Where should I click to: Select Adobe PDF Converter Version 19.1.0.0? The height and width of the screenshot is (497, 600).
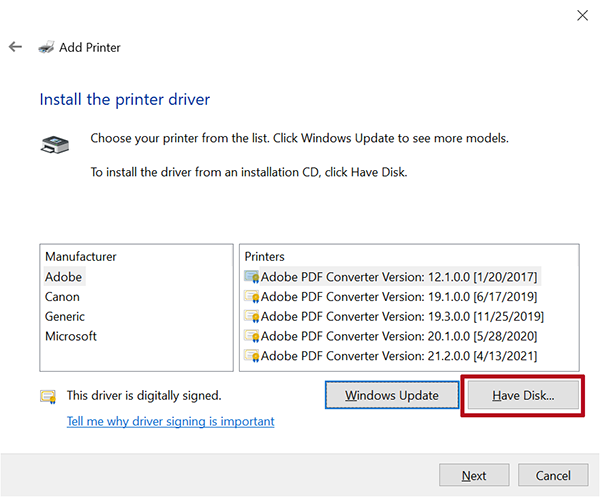pos(399,297)
